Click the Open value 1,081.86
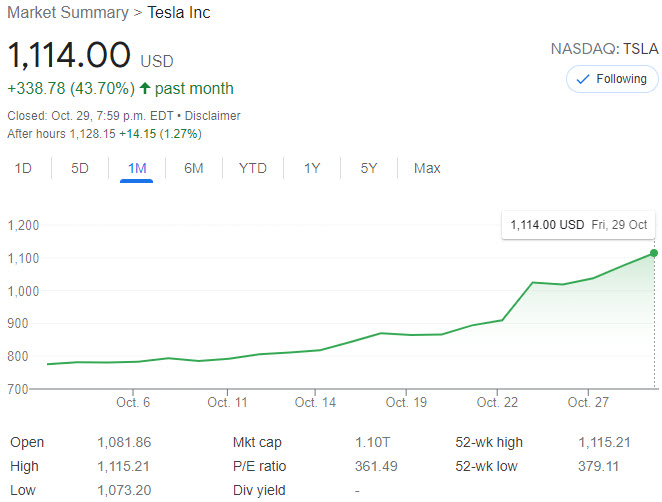Viewport: 662px width, 502px height. [124, 442]
